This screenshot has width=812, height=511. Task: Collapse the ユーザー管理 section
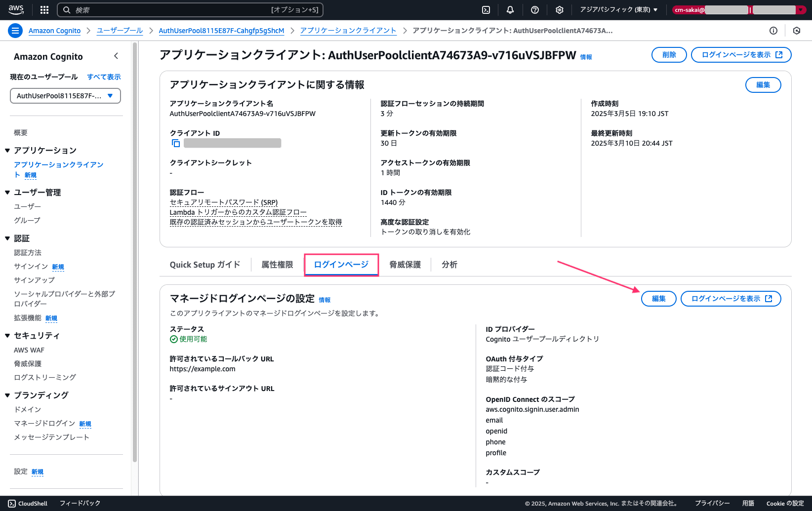(x=7, y=193)
